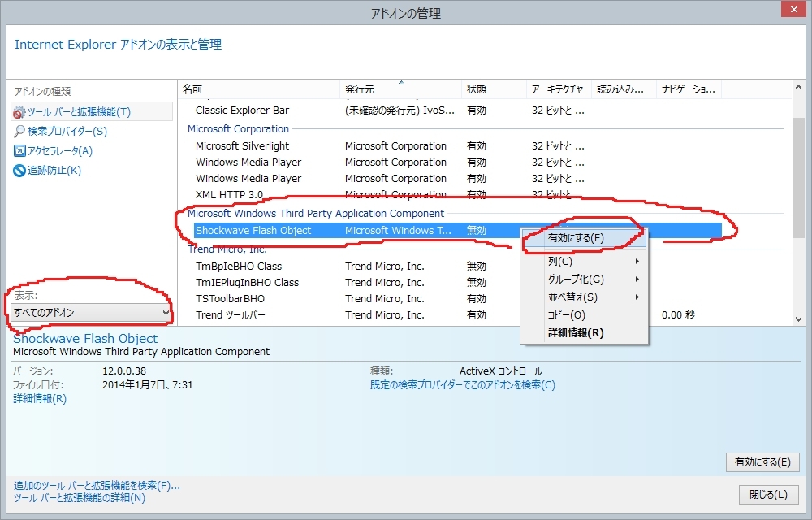The height and width of the screenshot is (520, 812).
Task: Open the 表示 すべてのアドオン dropdown
Action: coord(91,312)
